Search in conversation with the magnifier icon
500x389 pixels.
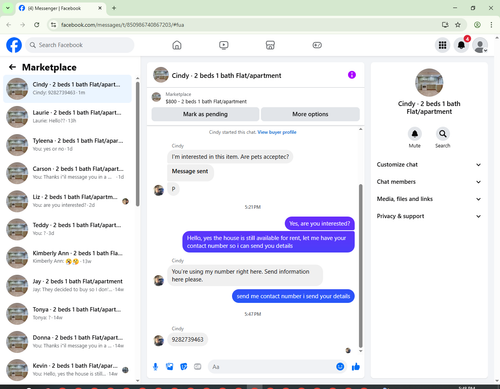[443, 134]
